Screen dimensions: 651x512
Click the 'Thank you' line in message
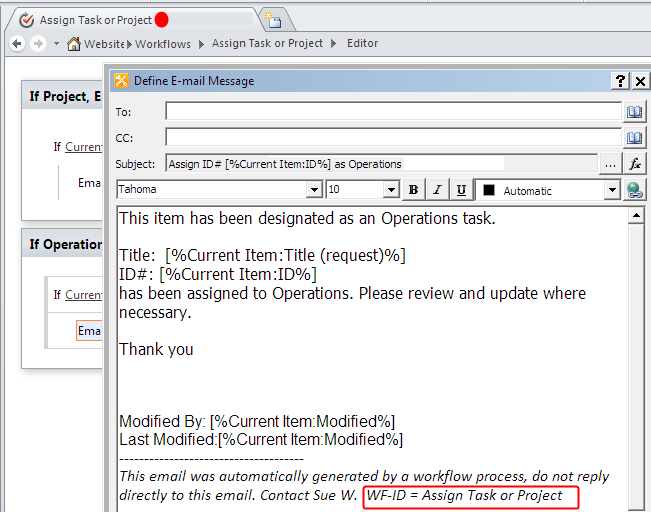pyautogui.click(x=156, y=349)
